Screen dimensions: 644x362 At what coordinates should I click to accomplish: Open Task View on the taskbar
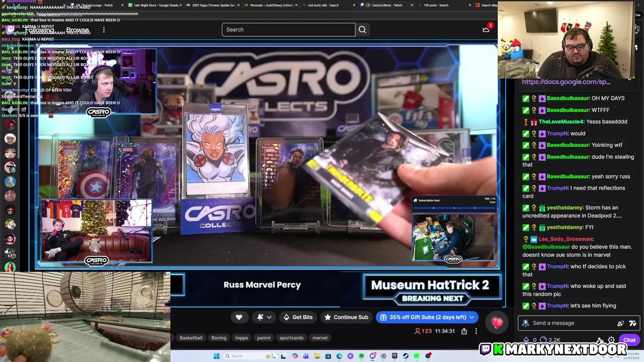click(x=283, y=356)
